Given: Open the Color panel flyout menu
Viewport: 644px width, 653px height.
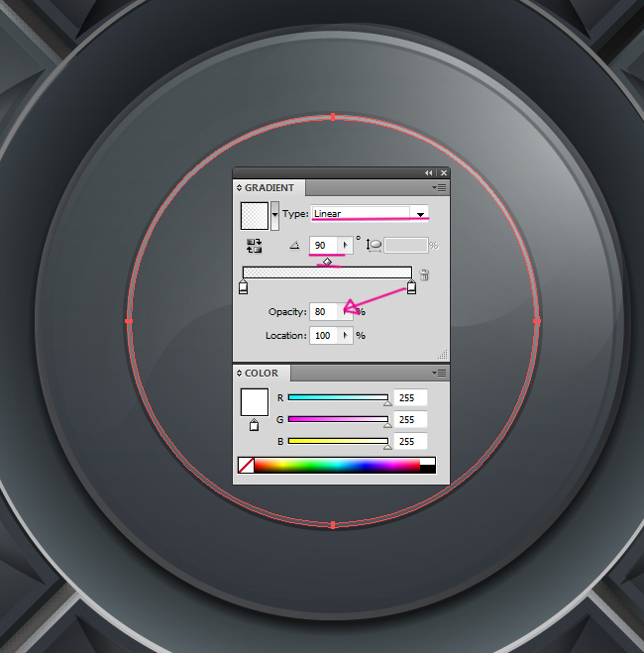Looking at the screenshot, I should coord(439,373).
